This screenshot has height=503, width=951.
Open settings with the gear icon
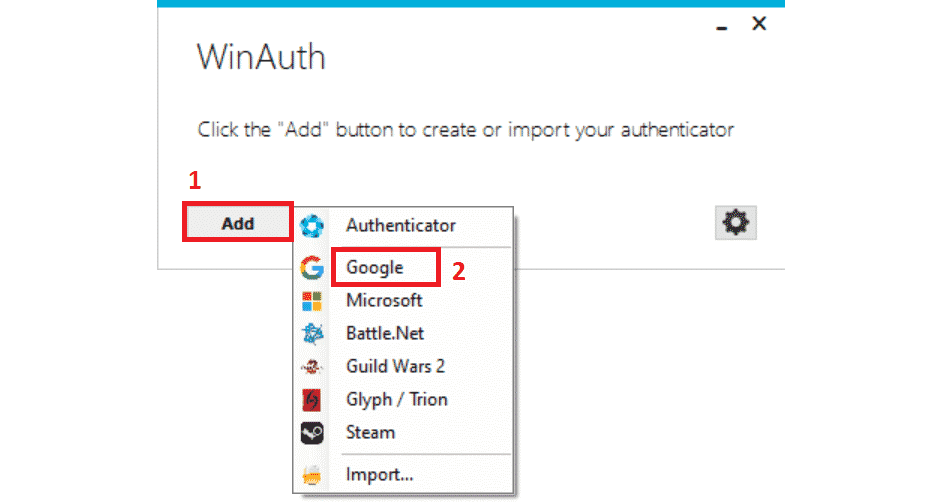point(736,224)
